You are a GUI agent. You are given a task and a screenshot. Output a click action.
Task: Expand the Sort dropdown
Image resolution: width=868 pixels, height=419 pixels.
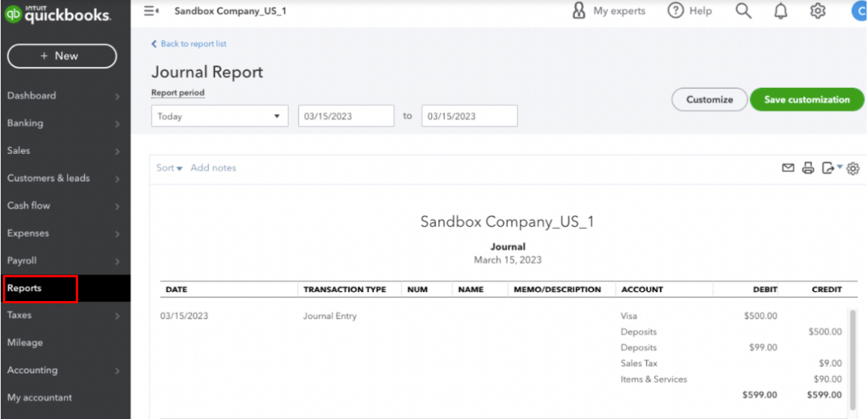pos(169,168)
